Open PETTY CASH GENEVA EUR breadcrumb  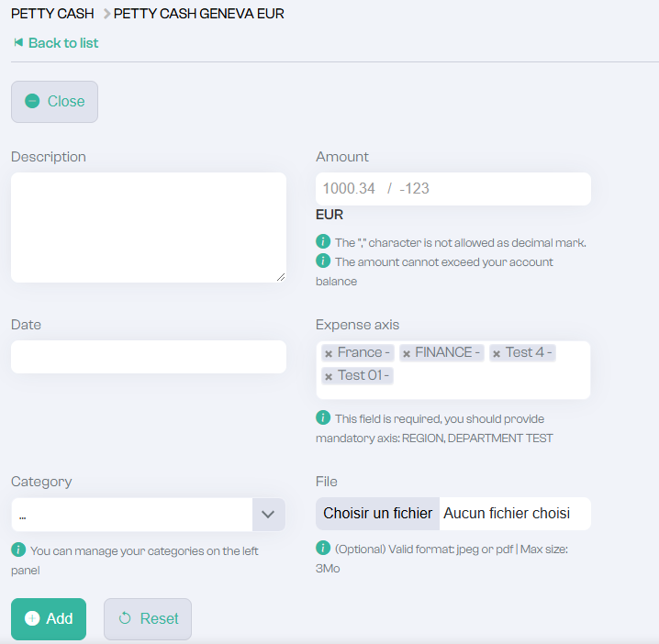click(x=199, y=14)
